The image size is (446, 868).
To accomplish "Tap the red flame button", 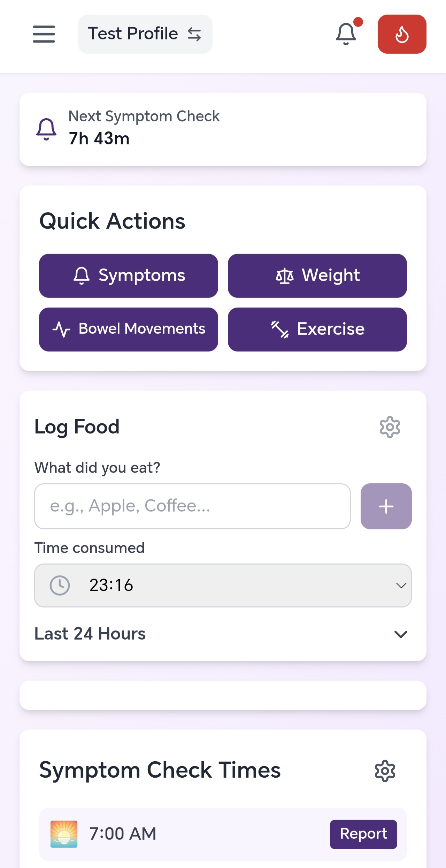I will pos(402,34).
